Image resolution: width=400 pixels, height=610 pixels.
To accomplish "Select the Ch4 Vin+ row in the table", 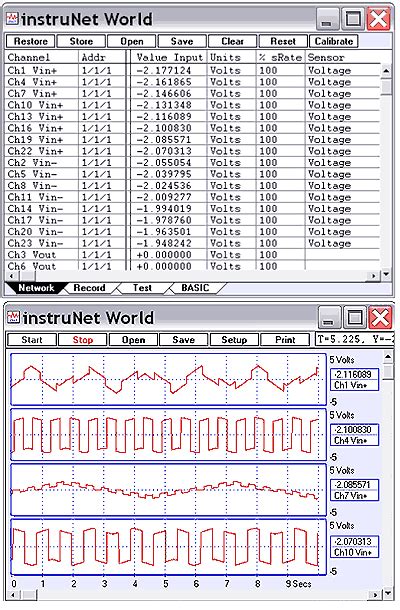I will pos(193,82).
